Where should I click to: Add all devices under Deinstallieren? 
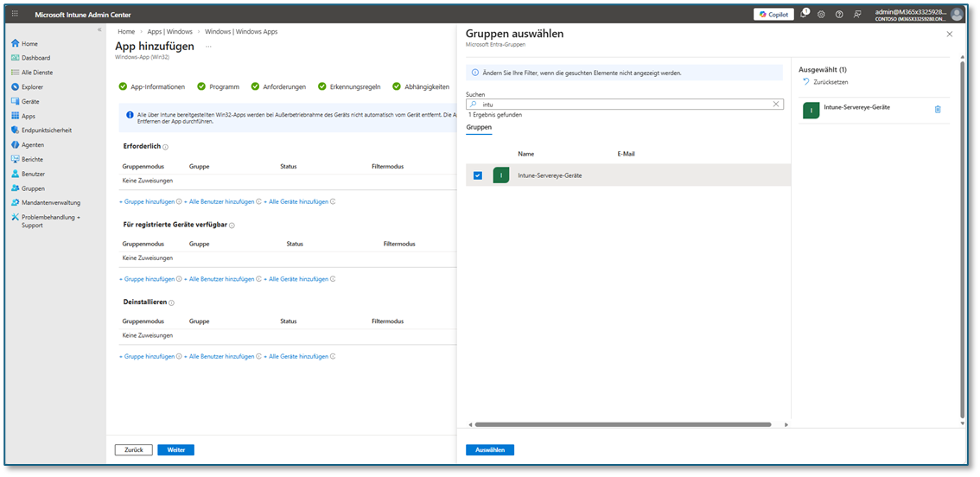click(x=296, y=356)
